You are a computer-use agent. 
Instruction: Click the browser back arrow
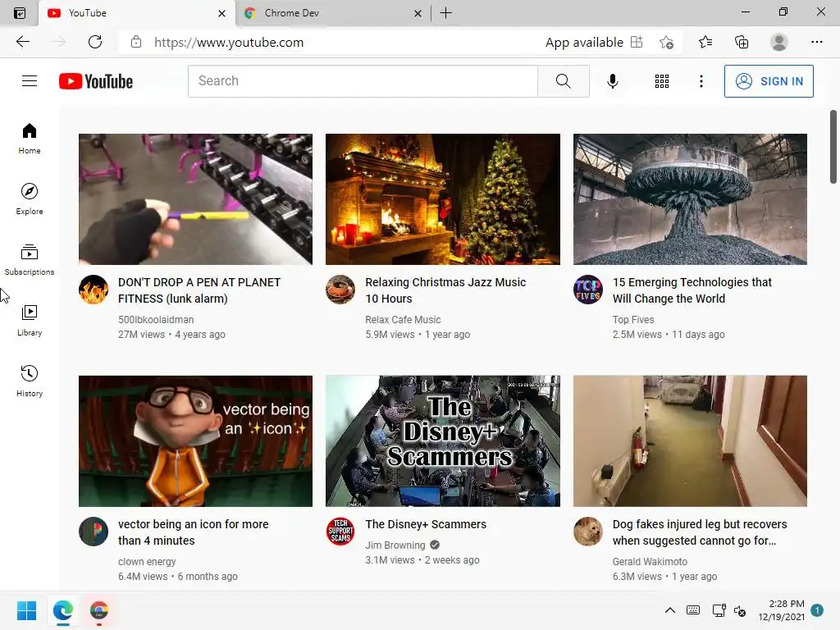click(x=22, y=42)
